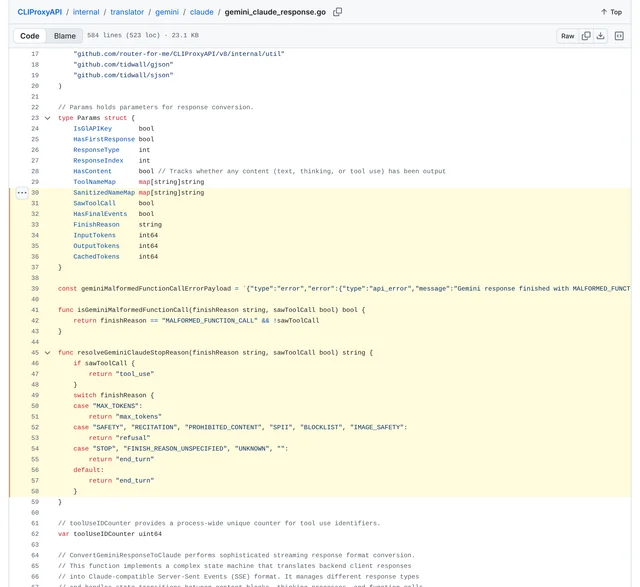This screenshot has height=587, width=640.
Task: Open CLIProxyAPI breadcrumb link
Action: [40, 12]
